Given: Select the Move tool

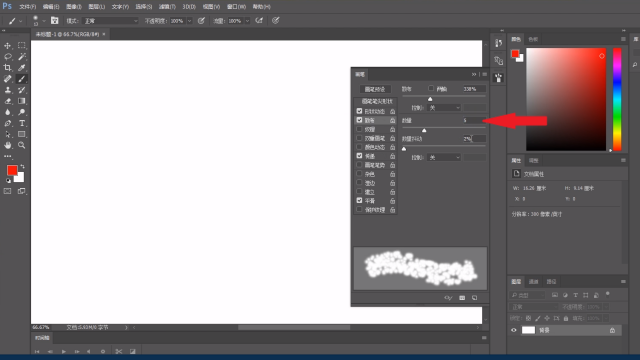Looking at the screenshot, I should tap(7, 46).
